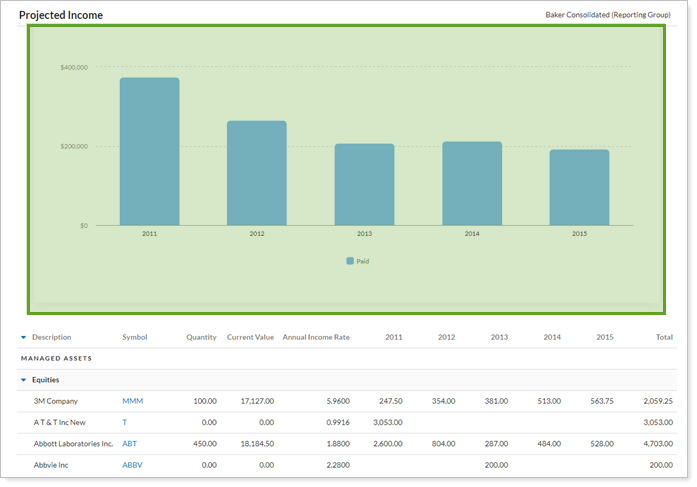Collapse rows using the Description header arrow

point(23,338)
